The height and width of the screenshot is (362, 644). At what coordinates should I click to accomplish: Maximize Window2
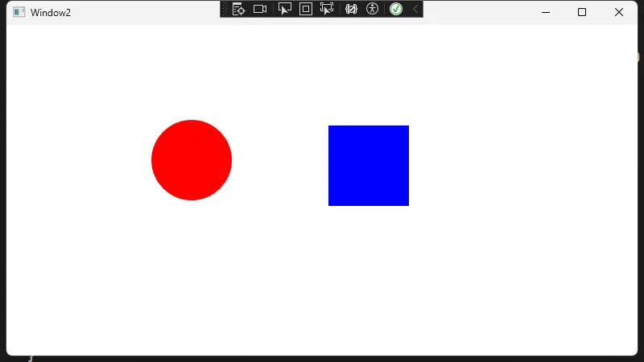point(582,12)
